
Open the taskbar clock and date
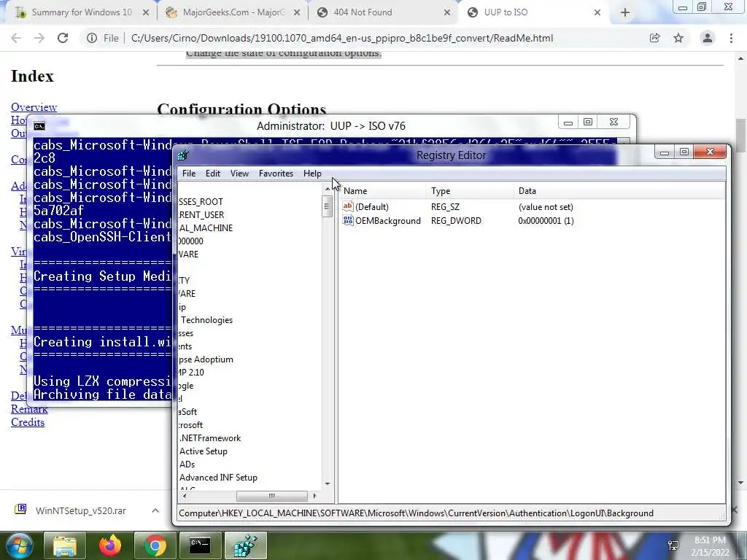pyautogui.click(x=710, y=546)
